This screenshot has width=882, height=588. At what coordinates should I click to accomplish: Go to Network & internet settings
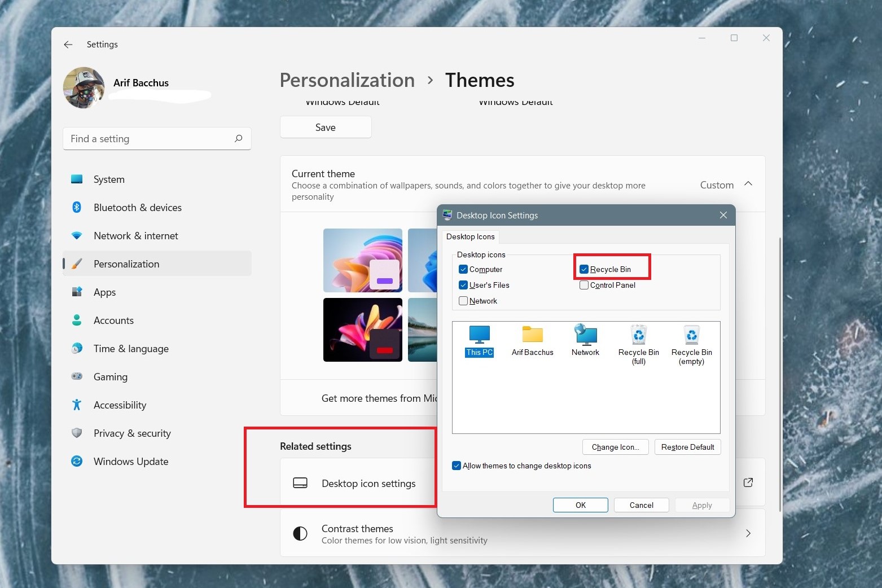(x=157, y=236)
